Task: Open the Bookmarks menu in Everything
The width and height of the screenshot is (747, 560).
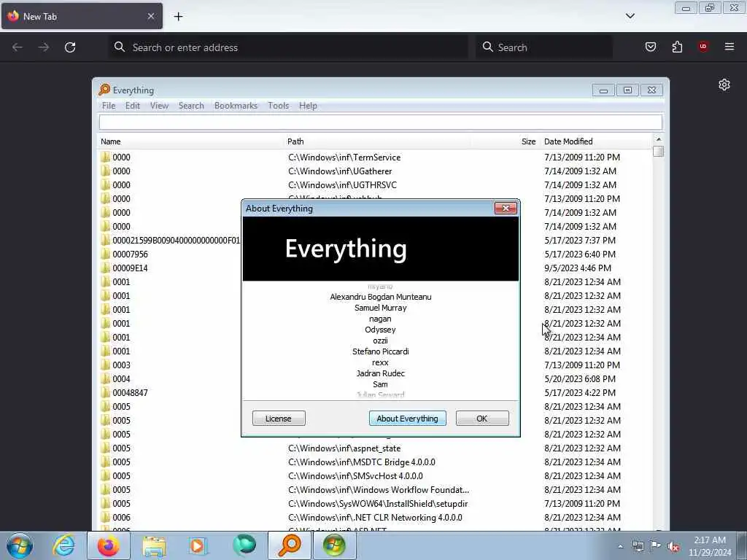Action: click(236, 106)
